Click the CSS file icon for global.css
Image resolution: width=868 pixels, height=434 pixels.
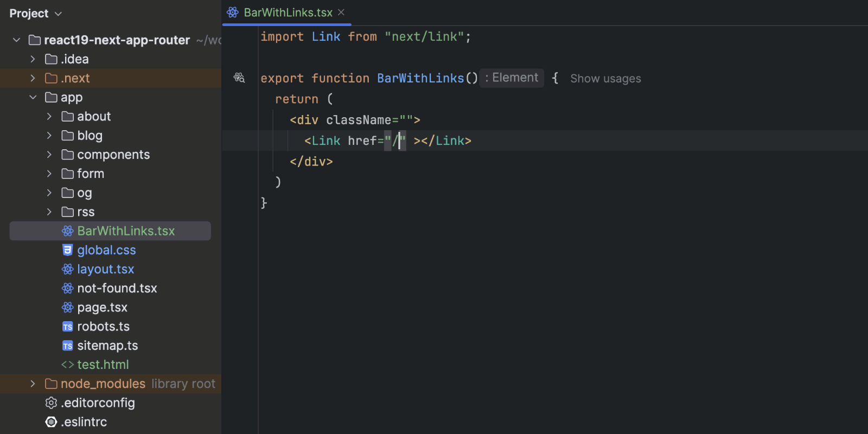pyautogui.click(x=67, y=250)
